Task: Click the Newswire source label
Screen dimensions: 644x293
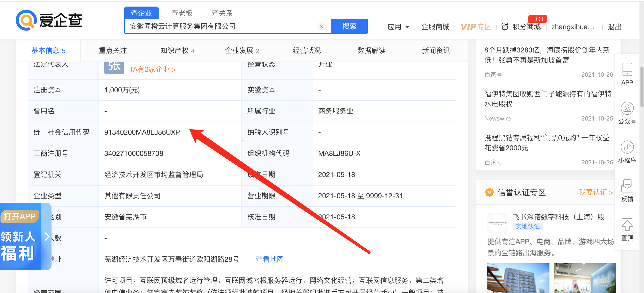Action: click(x=497, y=119)
